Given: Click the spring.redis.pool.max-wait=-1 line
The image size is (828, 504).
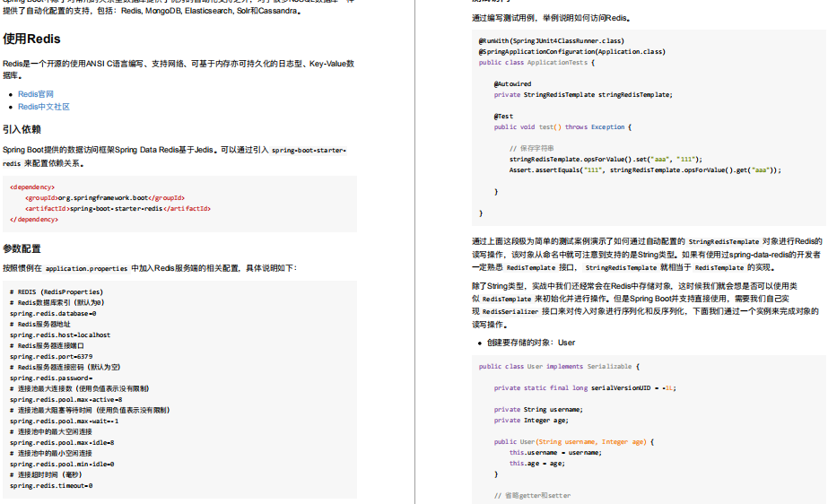Looking at the screenshot, I should pos(64,421).
